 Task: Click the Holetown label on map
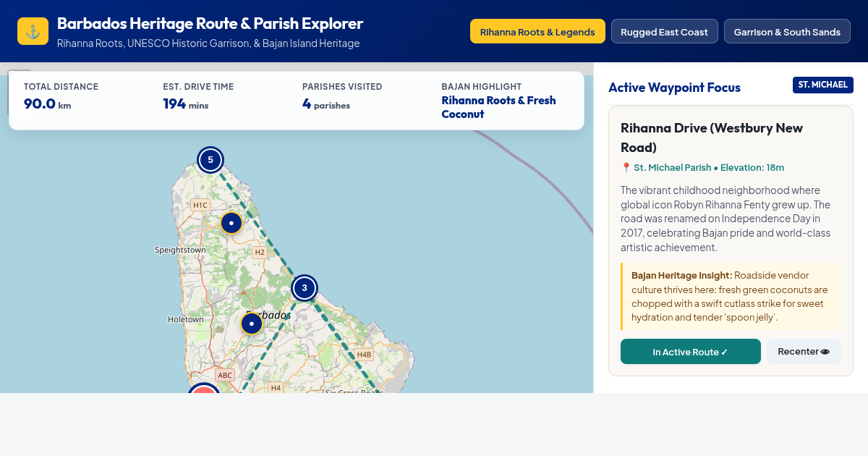pos(186,319)
